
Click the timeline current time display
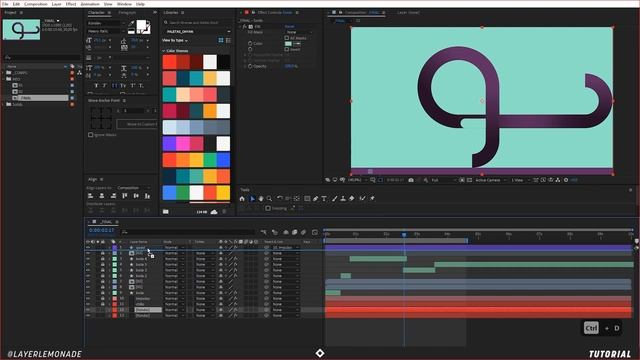coord(102,231)
